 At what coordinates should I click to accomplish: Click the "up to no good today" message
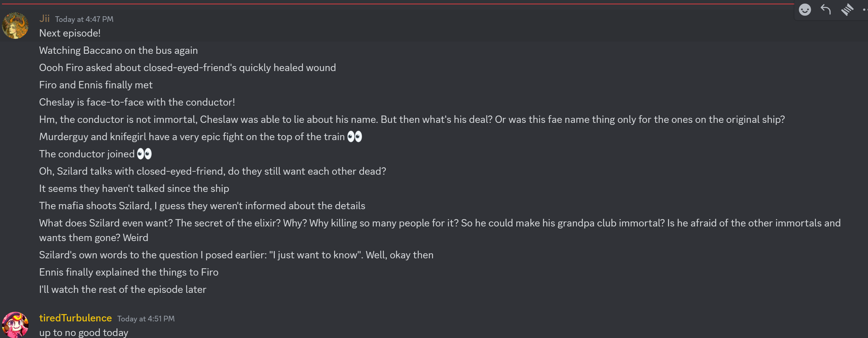click(x=84, y=333)
